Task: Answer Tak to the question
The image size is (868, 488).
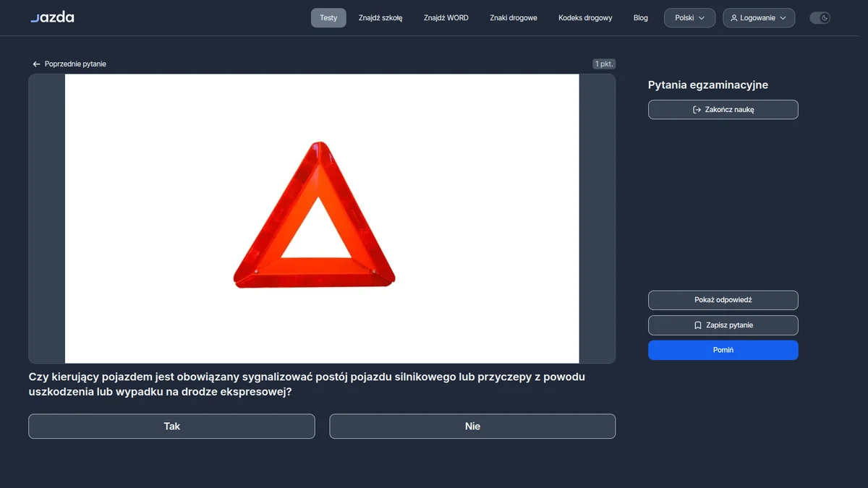Action: [x=171, y=427]
